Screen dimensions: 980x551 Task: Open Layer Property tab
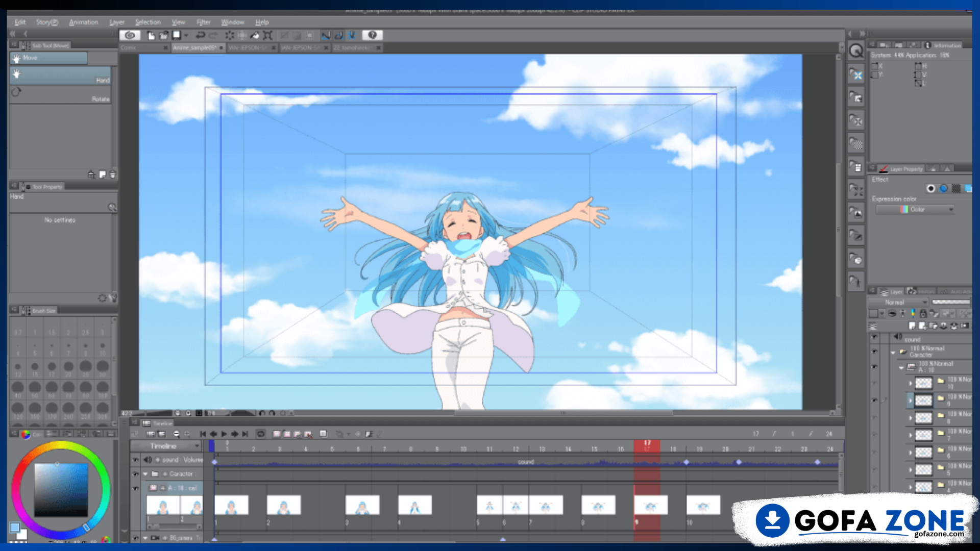click(901, 169)
